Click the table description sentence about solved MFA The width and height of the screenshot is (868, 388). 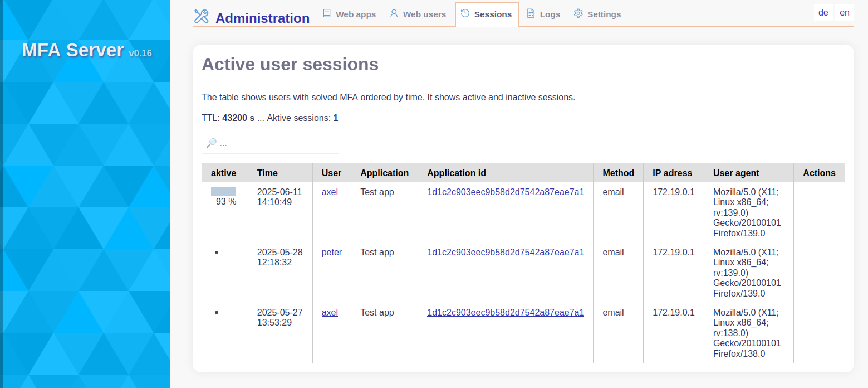(x=388, y=97)
